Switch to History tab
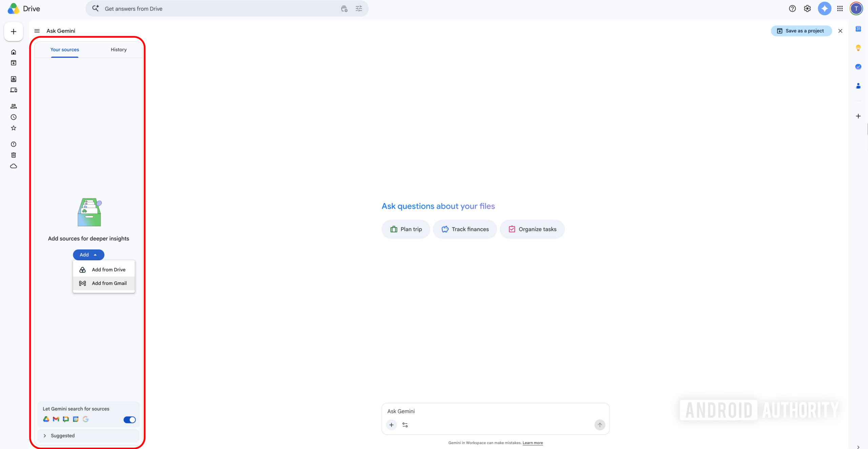Viewport: 868px width, 449px height. coord(119,50)
